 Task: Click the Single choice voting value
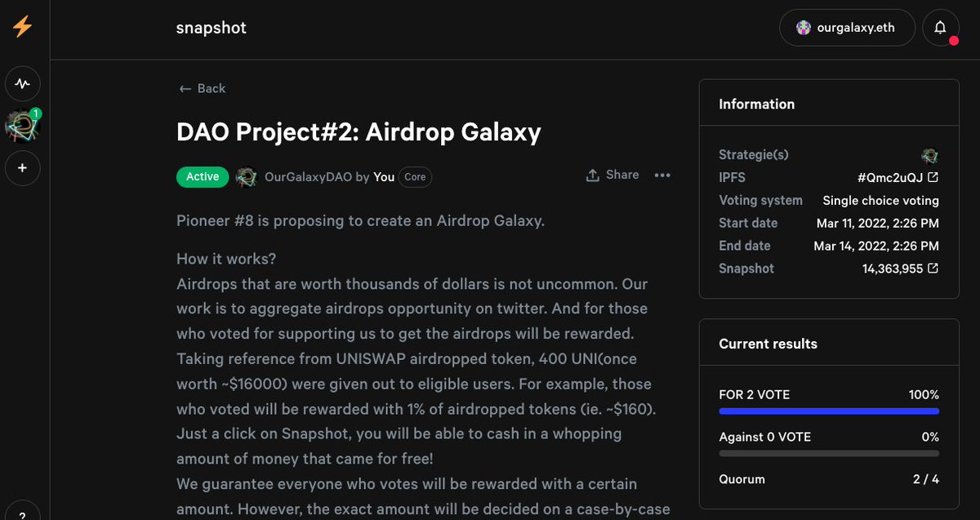pyautogui.click(x=880, y=200)
